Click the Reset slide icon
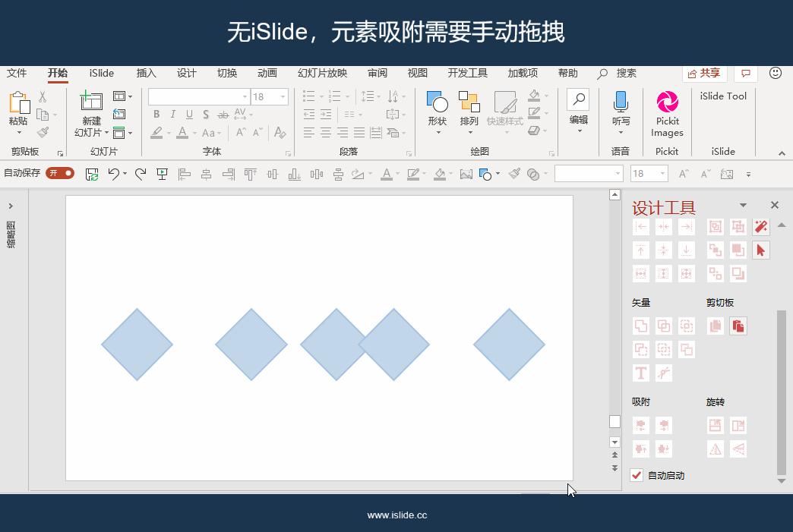This screenshot has height=532, width=793. 119,114
